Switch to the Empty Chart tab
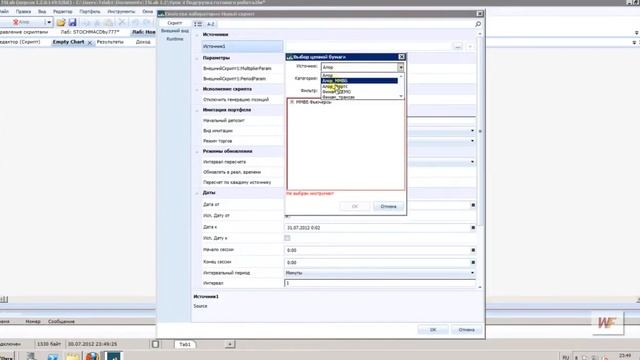 coord(68,42)
